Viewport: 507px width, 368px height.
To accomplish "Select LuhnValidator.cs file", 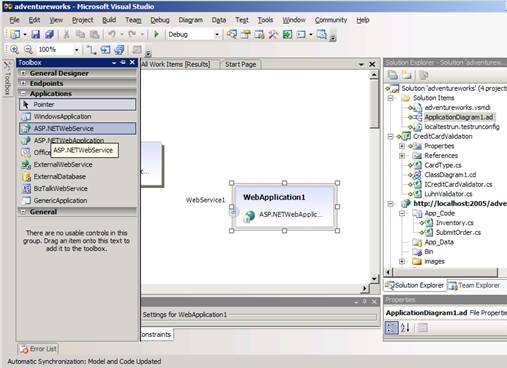I will point(448,194).
